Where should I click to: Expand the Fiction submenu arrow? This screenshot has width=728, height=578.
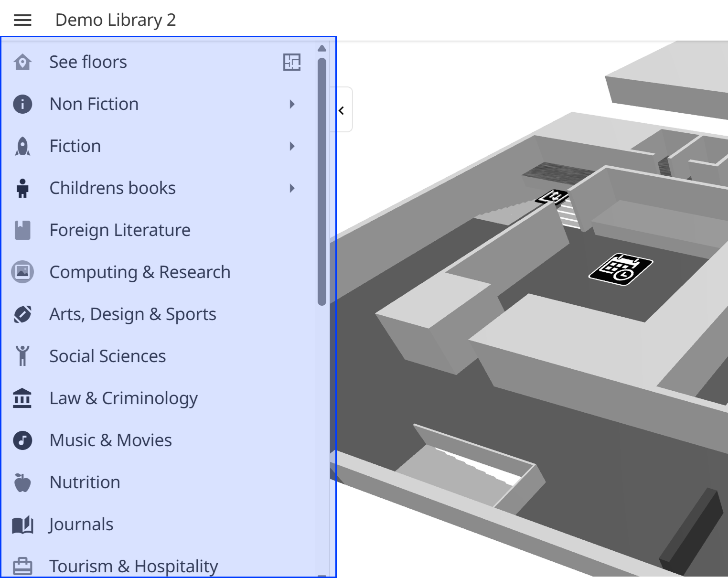(x=292, y=146)
